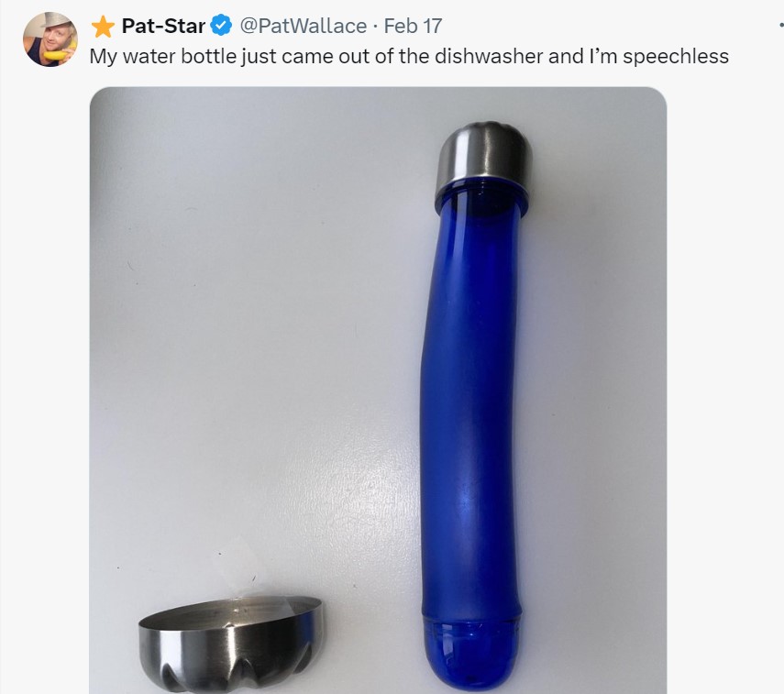Viewport: 784px width, 694px height.
Task: Open more options at tweet's top-right corner
Action: click(x=779, y=25)
